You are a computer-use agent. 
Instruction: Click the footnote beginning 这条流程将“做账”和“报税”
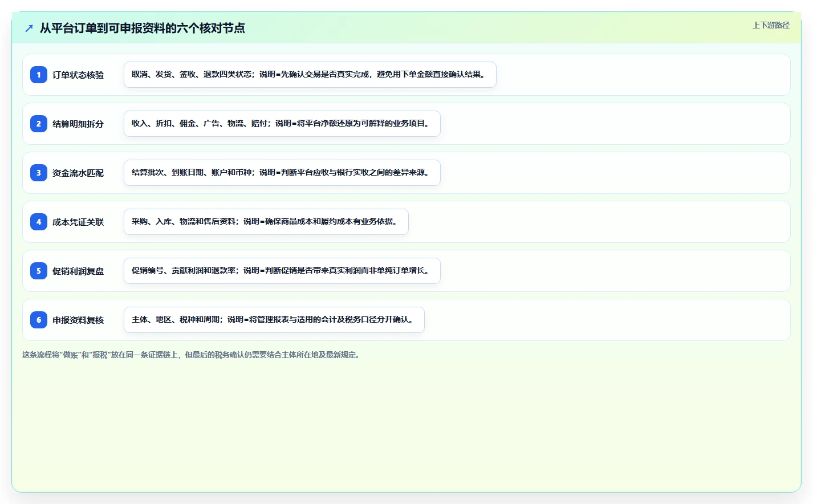pos(192,355)
